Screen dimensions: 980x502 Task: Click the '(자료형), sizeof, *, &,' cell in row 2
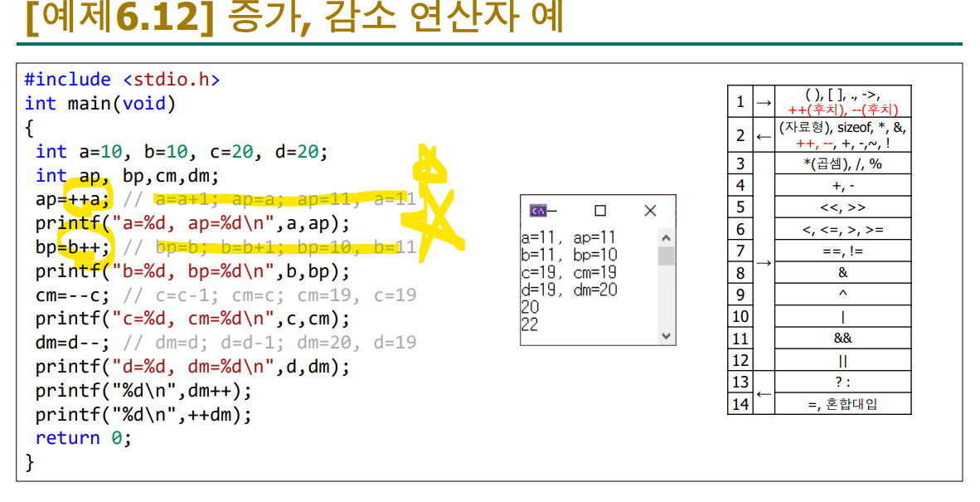[x=842, y=127]
